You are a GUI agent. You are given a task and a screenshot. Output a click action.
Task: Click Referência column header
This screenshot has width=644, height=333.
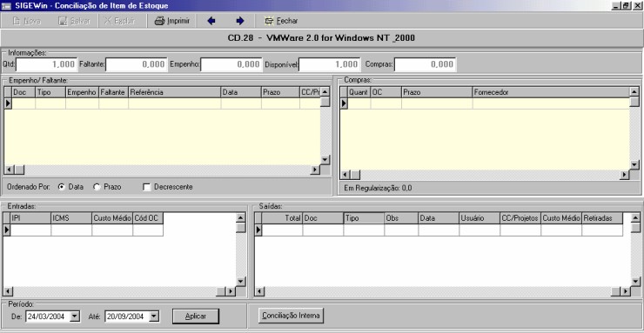(175, 92)
